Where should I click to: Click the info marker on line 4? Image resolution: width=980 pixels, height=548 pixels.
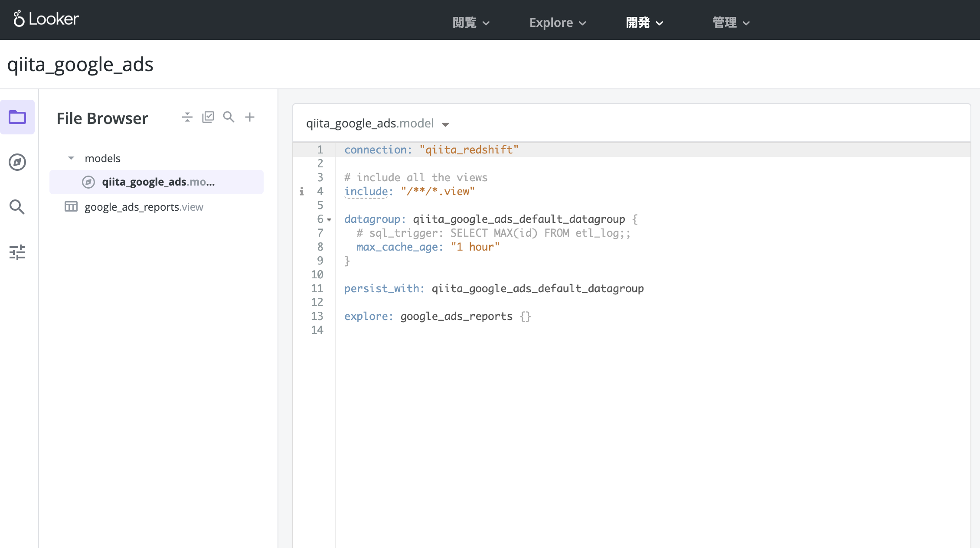coord(302,191)
